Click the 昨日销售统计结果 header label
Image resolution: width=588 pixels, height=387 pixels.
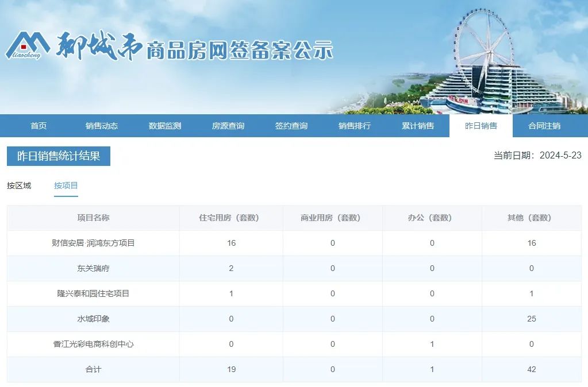point(58,156)
